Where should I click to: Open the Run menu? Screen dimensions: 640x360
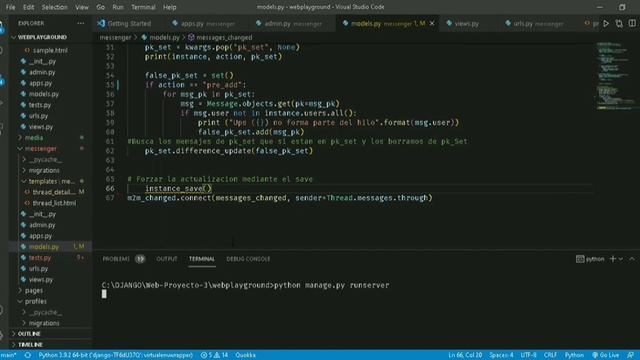(118, 7)
